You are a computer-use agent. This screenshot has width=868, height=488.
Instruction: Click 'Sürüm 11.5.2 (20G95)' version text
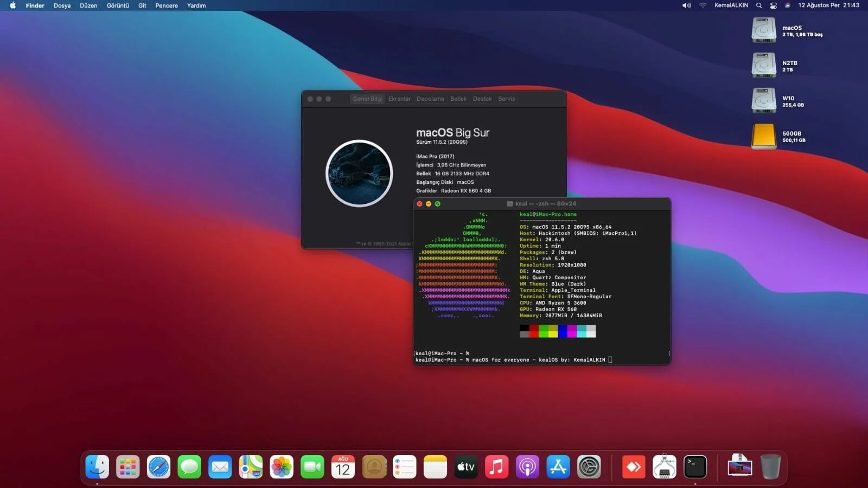pos(442,142)
